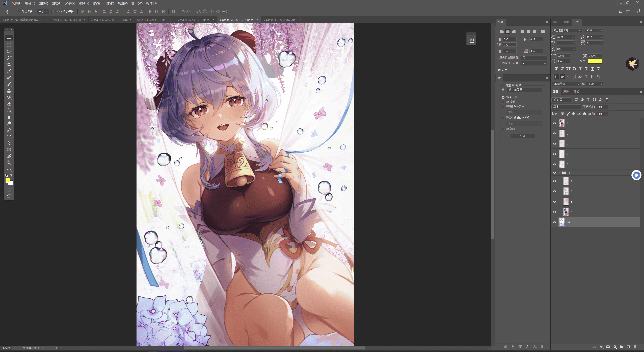Select the 3D 模型 radio option
Image resolution: width=644 pixels, height=352 pixels.
503,102
